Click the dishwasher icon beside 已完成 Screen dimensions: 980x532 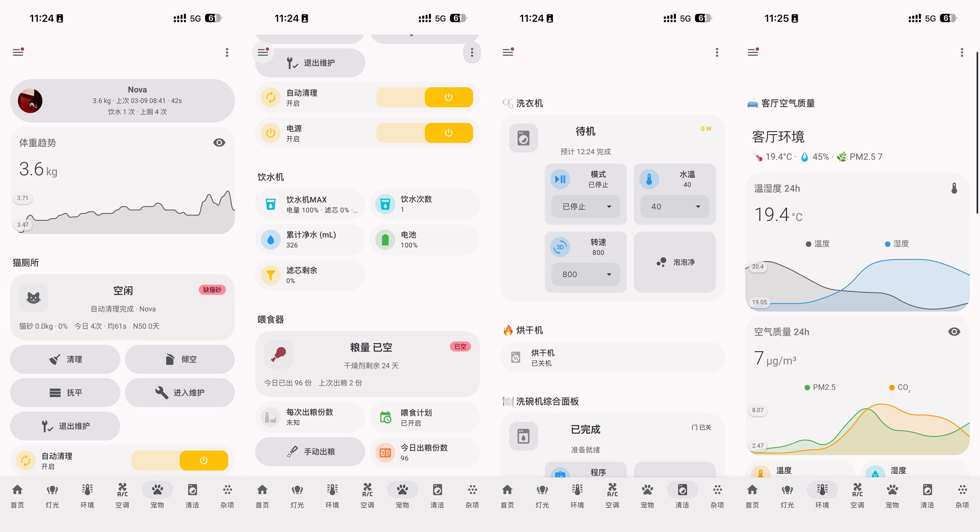tap(523, 436)
